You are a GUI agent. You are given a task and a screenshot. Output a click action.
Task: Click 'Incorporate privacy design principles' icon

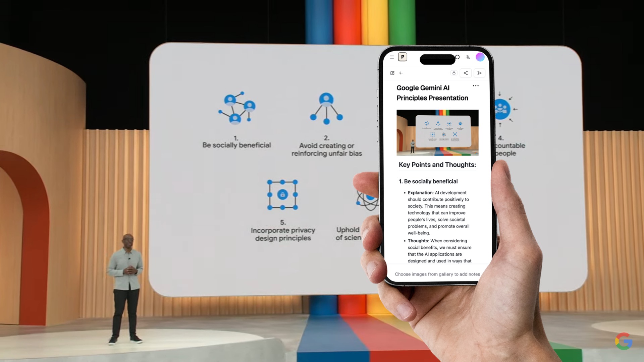(x=282, y=194)
